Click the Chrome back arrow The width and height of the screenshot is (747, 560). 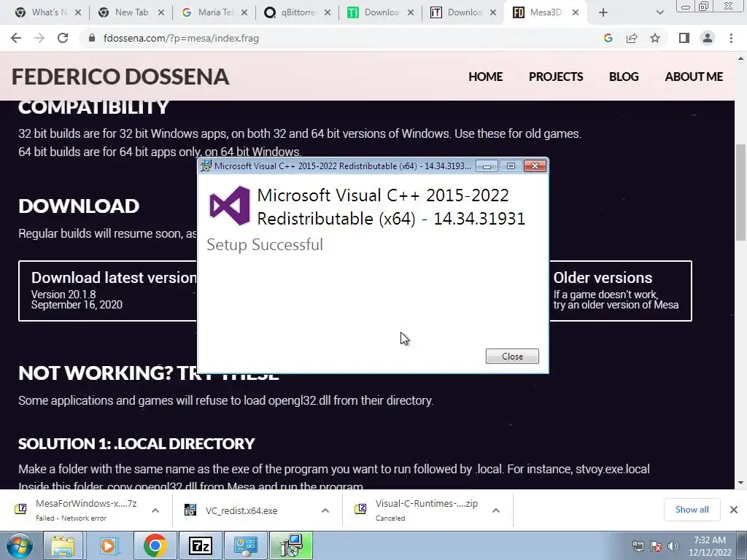16,38
